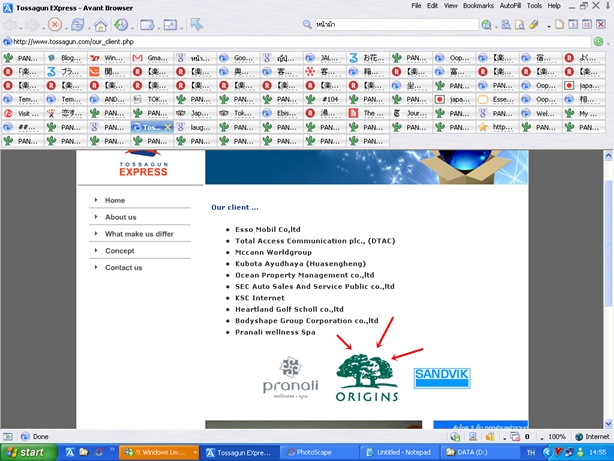
Task: Click the Forward navigation arrow
Action: 32,25
